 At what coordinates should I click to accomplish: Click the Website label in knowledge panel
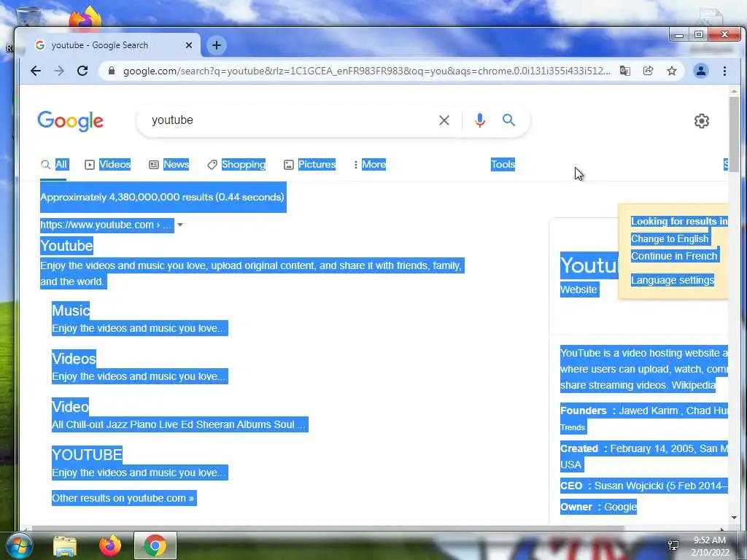(578, 289)
